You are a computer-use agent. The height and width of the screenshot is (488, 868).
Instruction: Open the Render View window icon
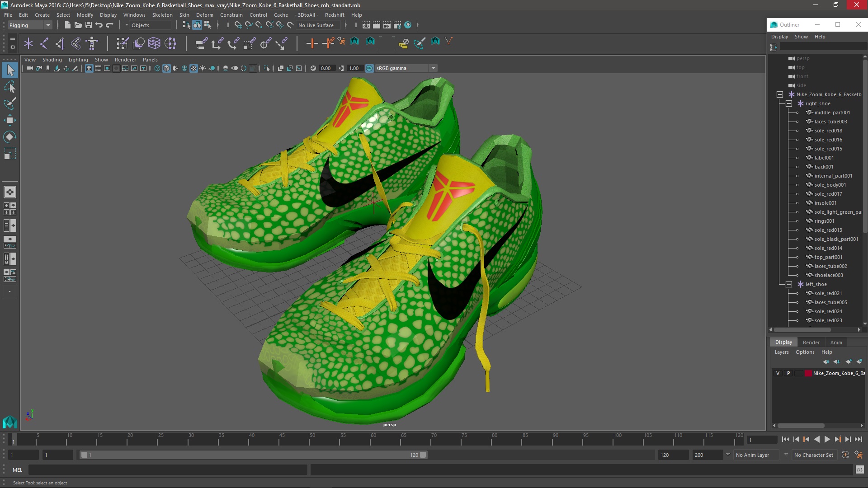pyautogui.click(x=366, y=25)
